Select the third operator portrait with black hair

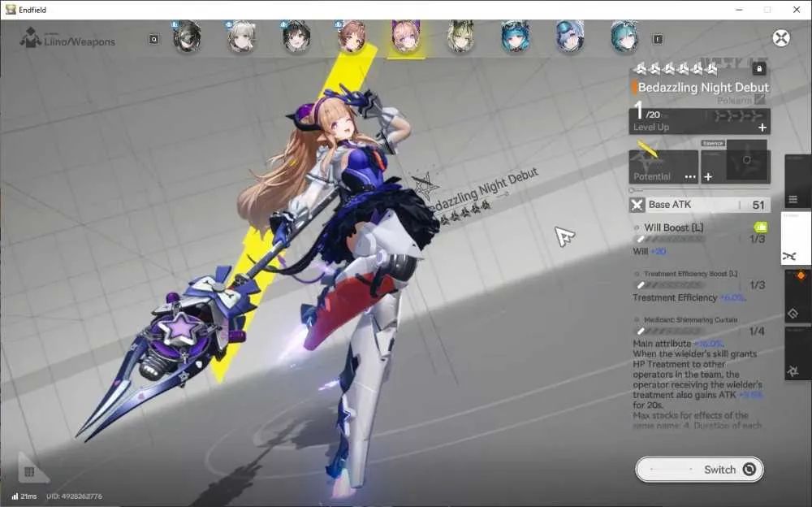(x=296, y=37)
